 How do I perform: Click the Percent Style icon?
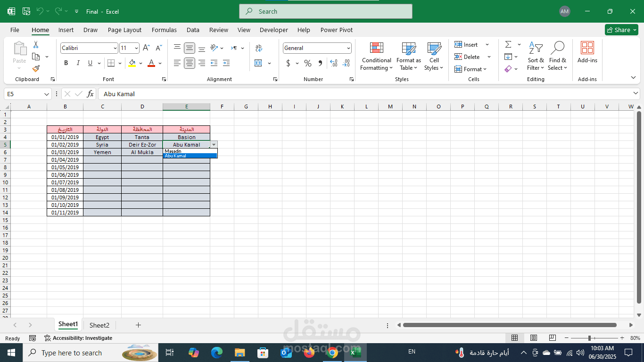click(308, 63)
